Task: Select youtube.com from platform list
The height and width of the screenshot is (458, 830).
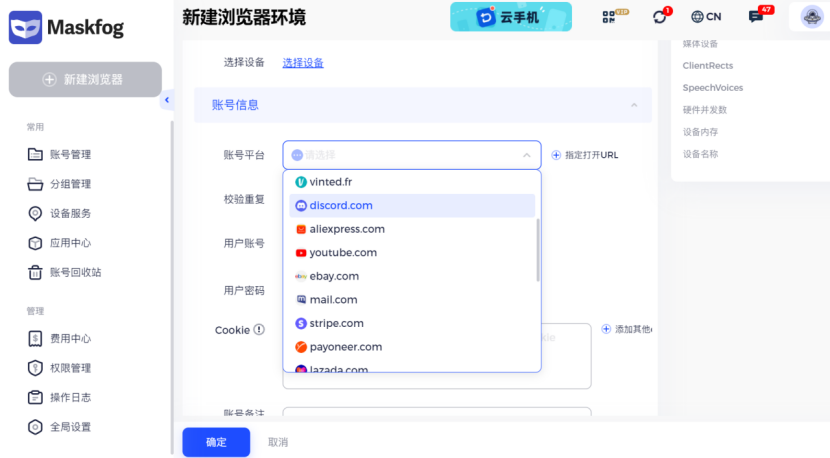Action: [x=412, y=253]
